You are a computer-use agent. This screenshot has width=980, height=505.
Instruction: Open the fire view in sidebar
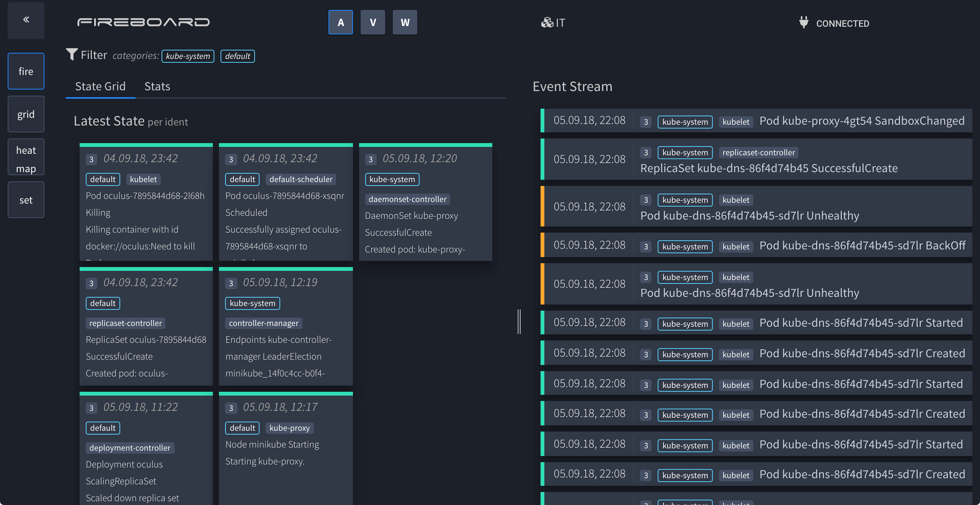[x=26, y=71]
